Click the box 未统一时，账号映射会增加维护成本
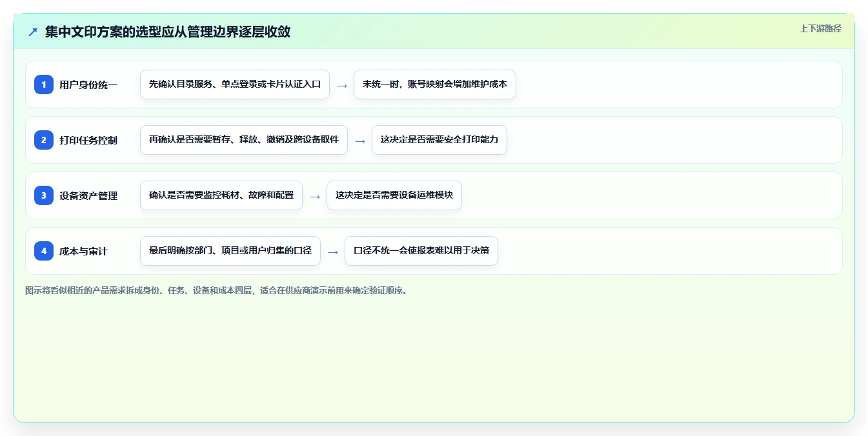Screen dimensions: 868x436 pyautogui.click(x=435, y=84)
